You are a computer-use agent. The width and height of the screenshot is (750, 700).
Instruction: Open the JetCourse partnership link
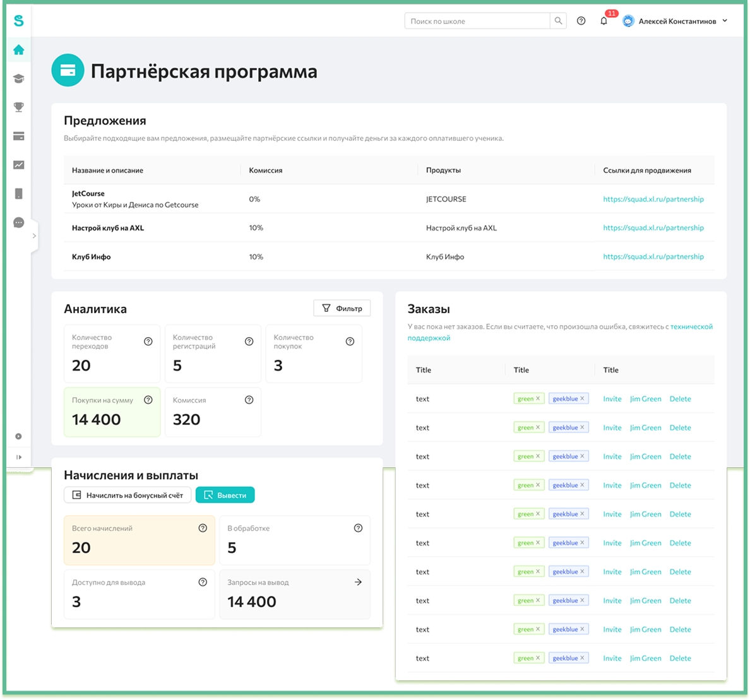pyautogui.click(x=653, y=199)
